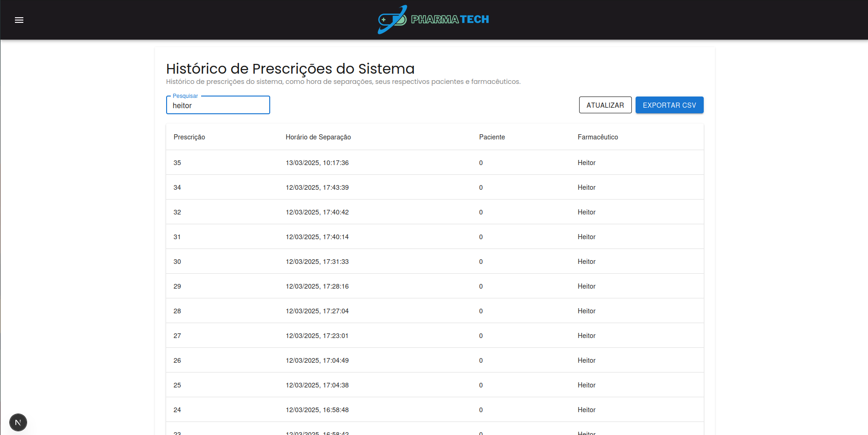Select prescription 31 entry
The height and width of the screenshot is (435, 868).
point(435,237)
